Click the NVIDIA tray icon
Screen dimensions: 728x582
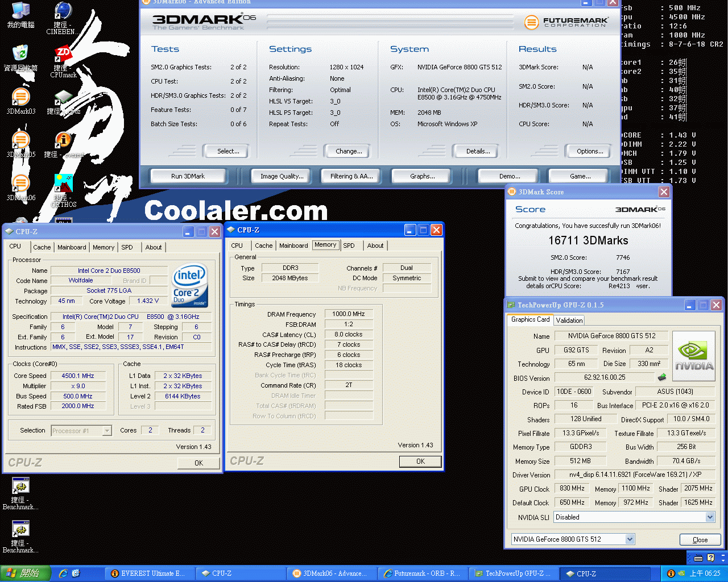681,573
